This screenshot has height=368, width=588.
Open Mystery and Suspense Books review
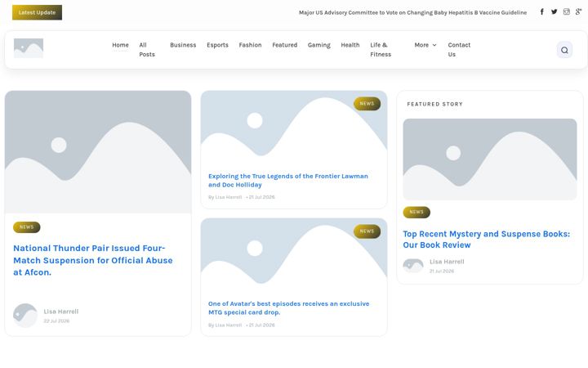pos(487,239)
